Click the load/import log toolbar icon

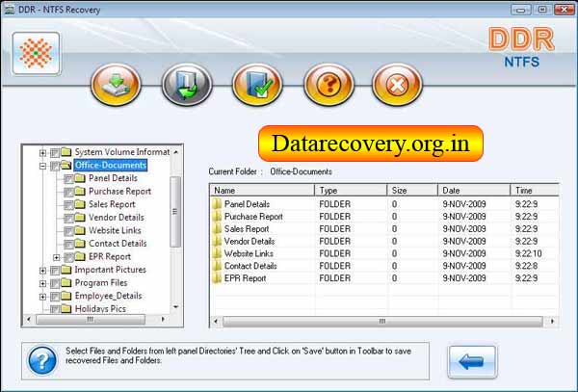pos(187,85)
